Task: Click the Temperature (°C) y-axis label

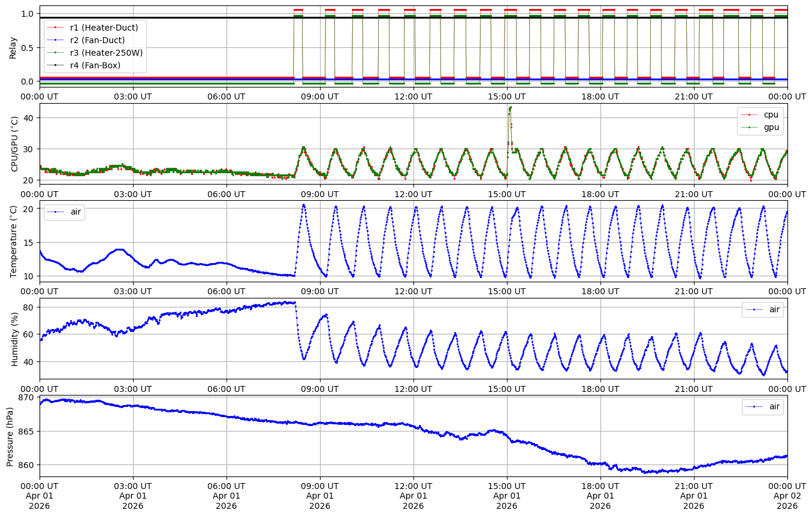Action: coord(13,241)
